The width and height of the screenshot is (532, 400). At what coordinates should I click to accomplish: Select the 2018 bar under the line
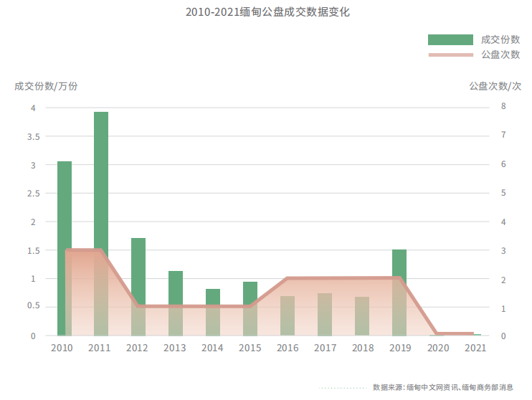tap(362, 316)
